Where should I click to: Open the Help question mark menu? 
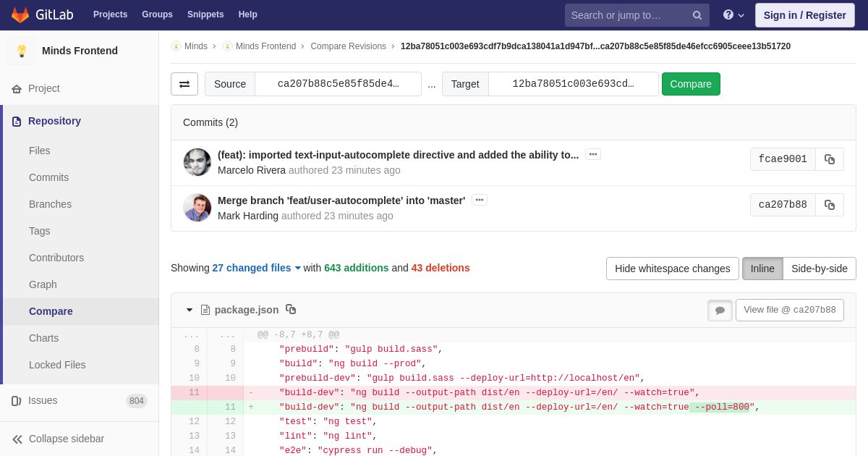point(733,15)
